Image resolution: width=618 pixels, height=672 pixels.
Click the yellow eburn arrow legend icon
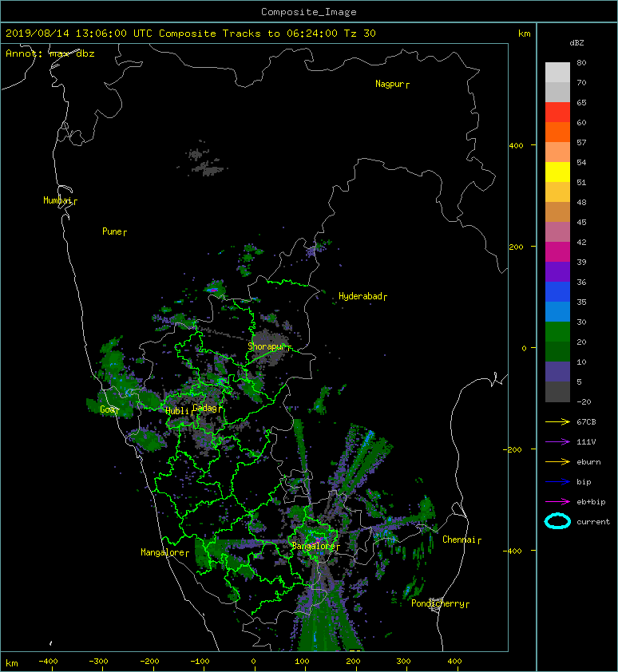pos(557,461)
